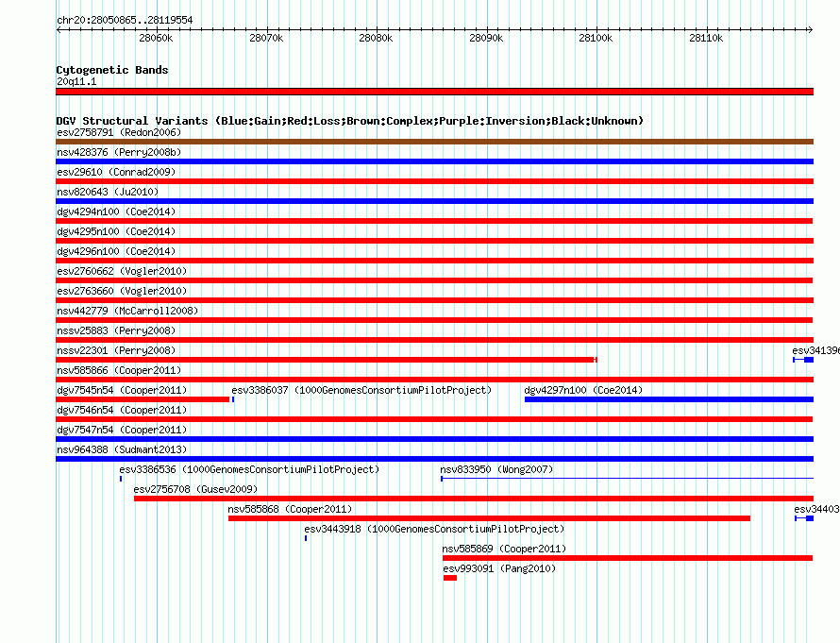The image size is (840, 643).
Task: Click the 20q11.1 band label
Action: (x=76, y=81)
